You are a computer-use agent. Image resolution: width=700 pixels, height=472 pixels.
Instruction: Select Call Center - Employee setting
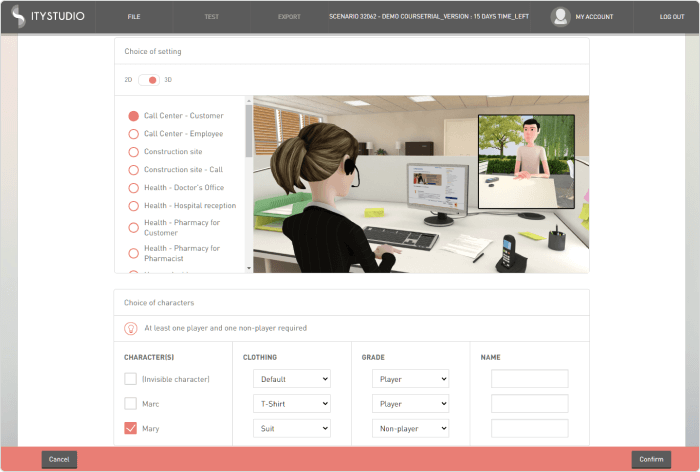(x=133, y=134)
